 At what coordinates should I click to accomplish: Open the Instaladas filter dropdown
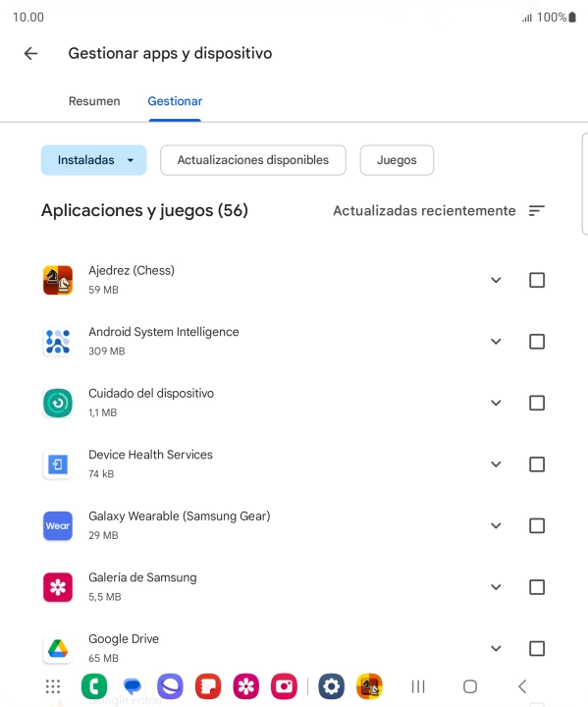(94, 160)
